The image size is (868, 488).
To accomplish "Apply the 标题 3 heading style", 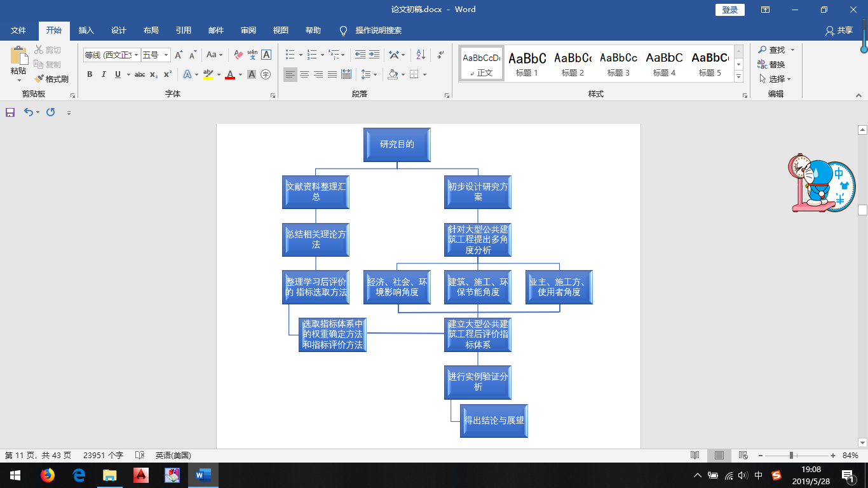I will click(618, 63).
